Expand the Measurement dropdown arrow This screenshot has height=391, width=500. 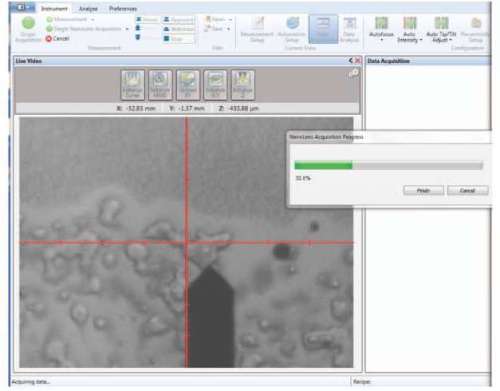click(x=93, y=20)
